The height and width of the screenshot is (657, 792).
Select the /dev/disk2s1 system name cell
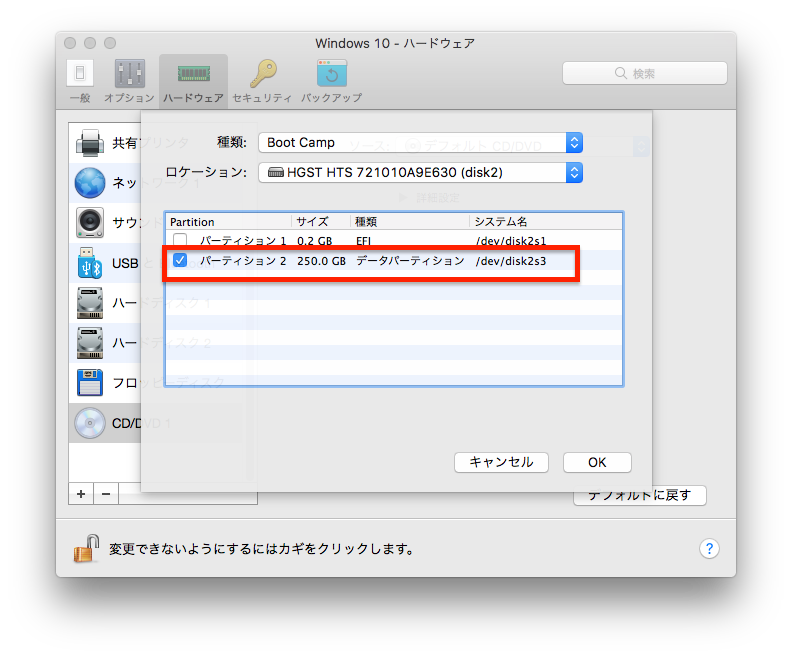(511, 241)
